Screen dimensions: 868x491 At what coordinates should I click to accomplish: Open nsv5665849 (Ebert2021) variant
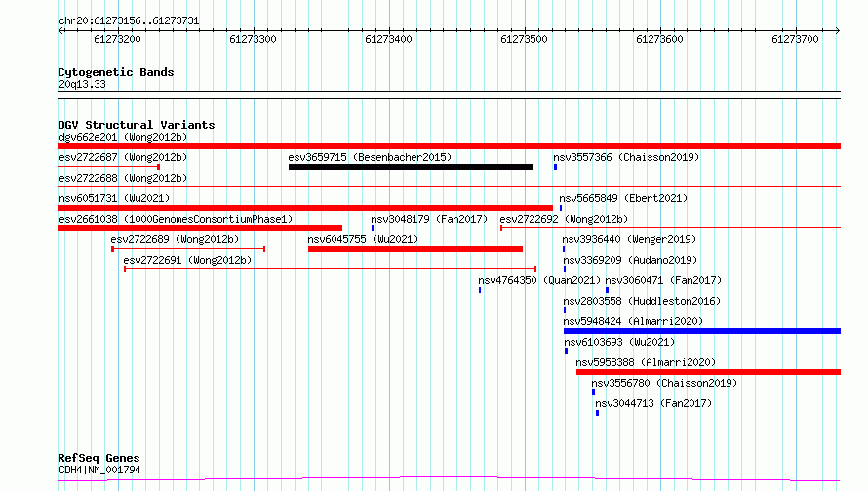tap(623, 198)
